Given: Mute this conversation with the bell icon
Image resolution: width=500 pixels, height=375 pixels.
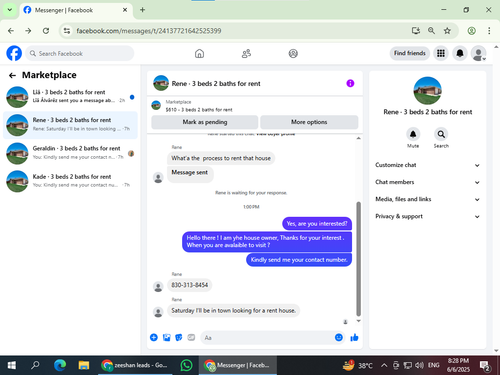Looking at the screenshot, I should pos(413,134).
